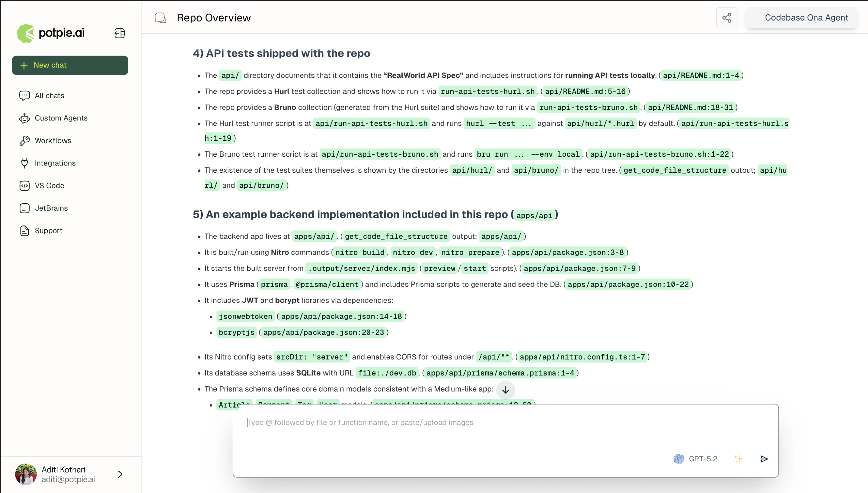Switch to the All chats view
This screenshot has height=493, width=868.
pos(49,95)
